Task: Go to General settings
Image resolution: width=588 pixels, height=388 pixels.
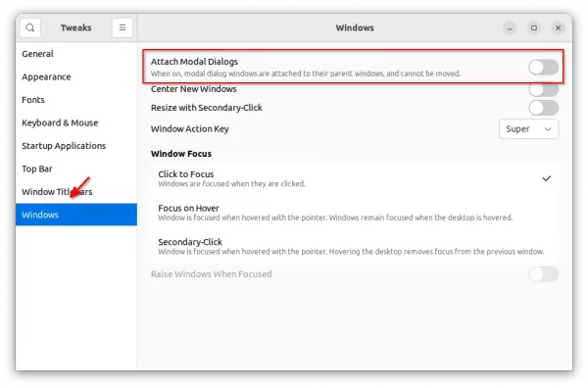Action: tap(76, 54)
